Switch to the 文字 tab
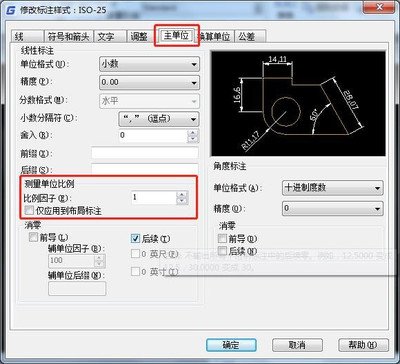The image size is (400, 364). coord(110,37)
